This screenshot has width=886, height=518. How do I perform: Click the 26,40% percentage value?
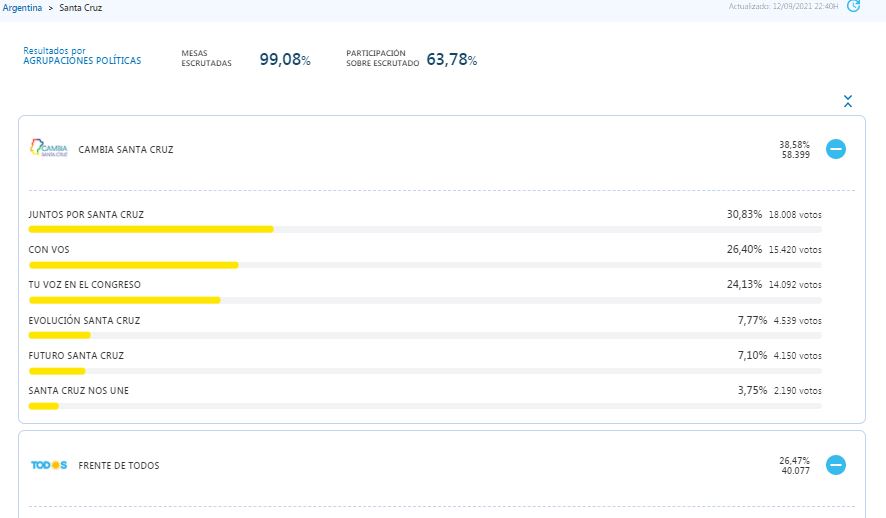click(x=744, y=249)
